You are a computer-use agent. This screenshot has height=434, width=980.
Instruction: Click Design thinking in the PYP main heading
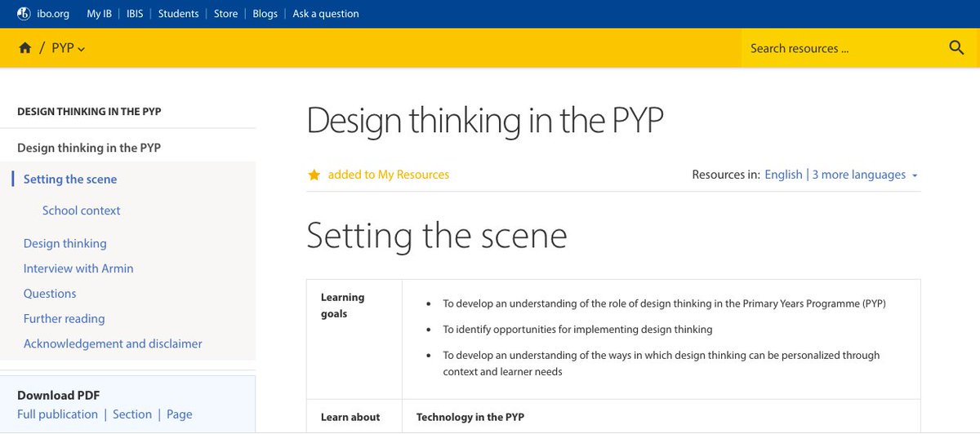[x=485, y=121]
